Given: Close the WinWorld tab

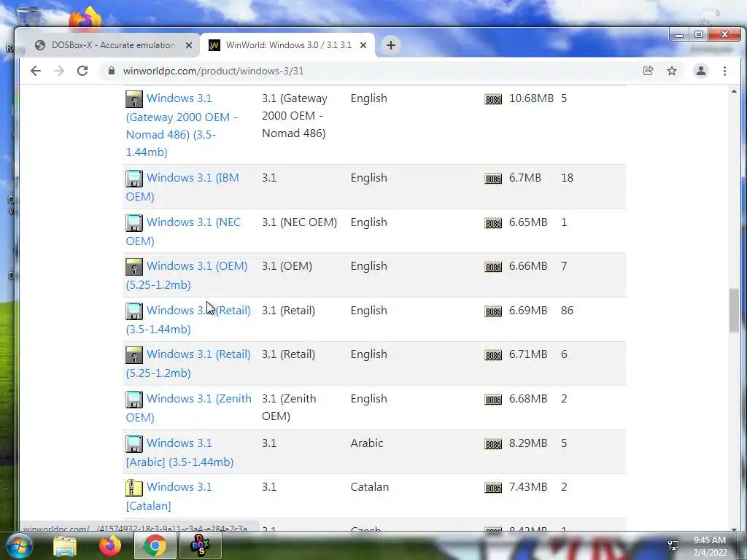Looking at the screenshot, I should click(363, 45).
